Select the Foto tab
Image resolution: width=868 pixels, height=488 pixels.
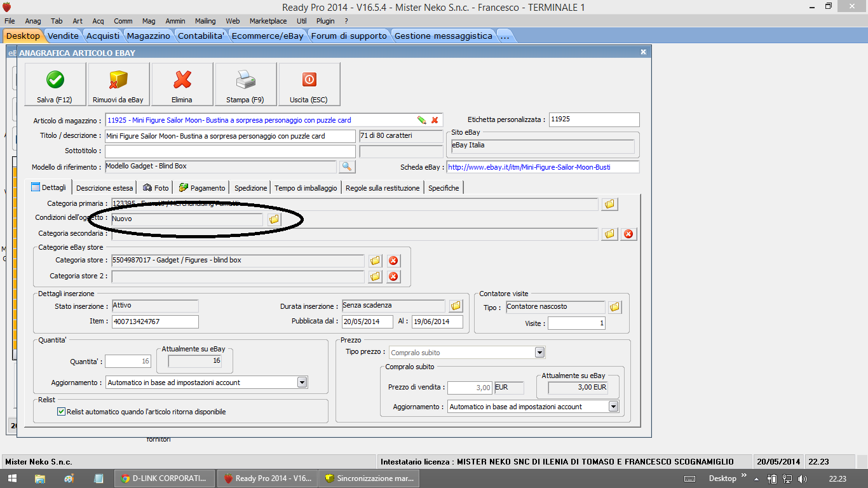[x=156, y=188]
